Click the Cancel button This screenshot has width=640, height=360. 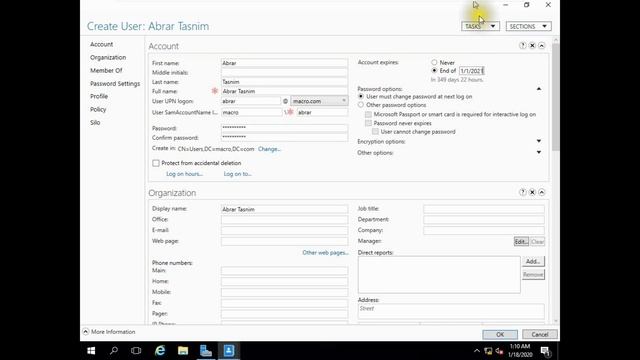coord(540,334)
